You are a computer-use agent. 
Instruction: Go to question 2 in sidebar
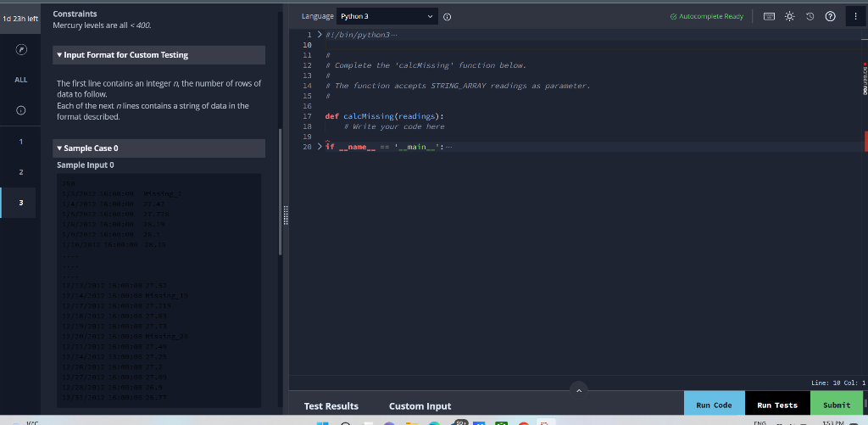20,171
